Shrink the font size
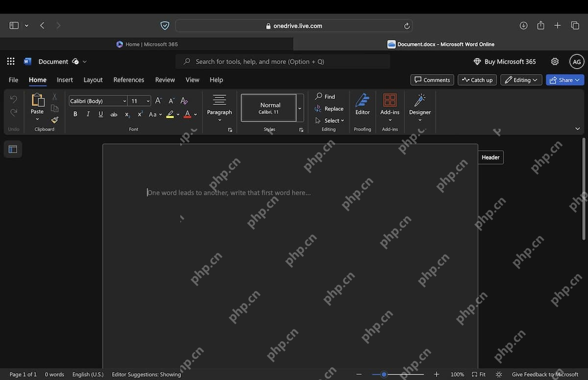This screenshot has height=380, width=588. (171, 100)
